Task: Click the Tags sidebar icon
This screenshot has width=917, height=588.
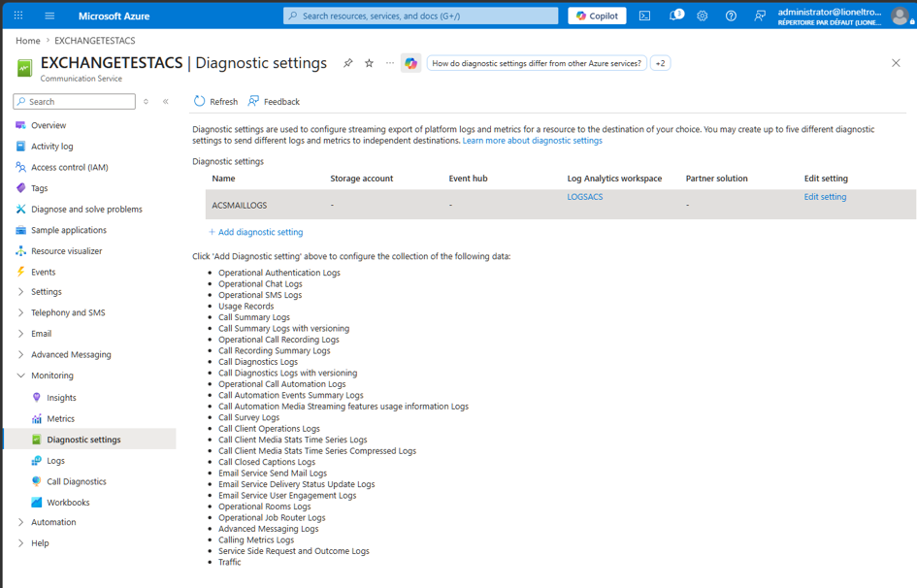Action: (21, 188)
